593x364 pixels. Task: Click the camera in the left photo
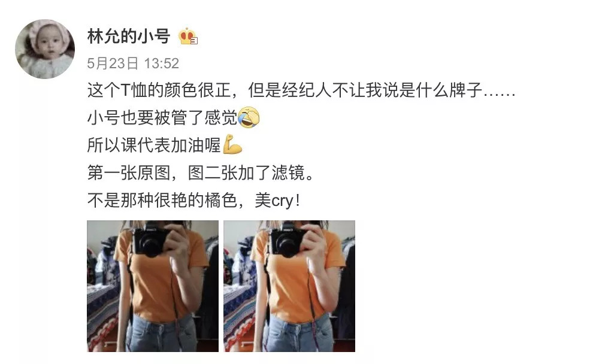pos(150,241)
